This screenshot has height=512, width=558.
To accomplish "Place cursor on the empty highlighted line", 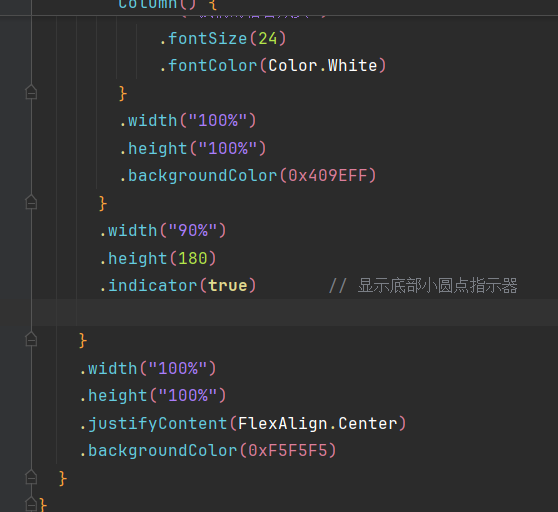I will pos(295,313).
